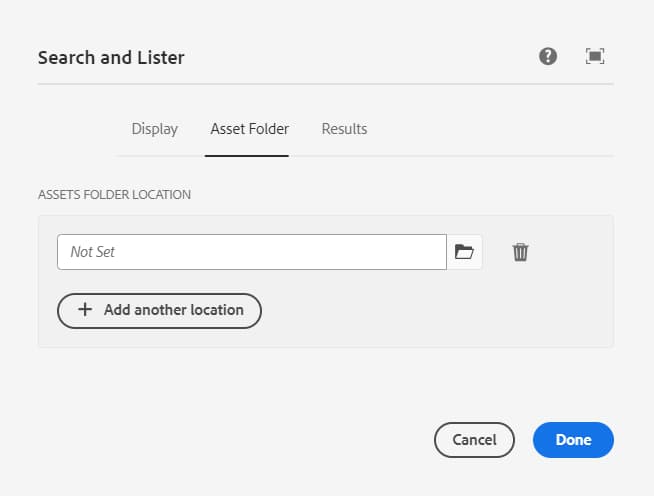The height and width of the screenshot is (496, 654).
Task: Cancel the Search and Lister dialog
Action: click(x=474, y=439)
